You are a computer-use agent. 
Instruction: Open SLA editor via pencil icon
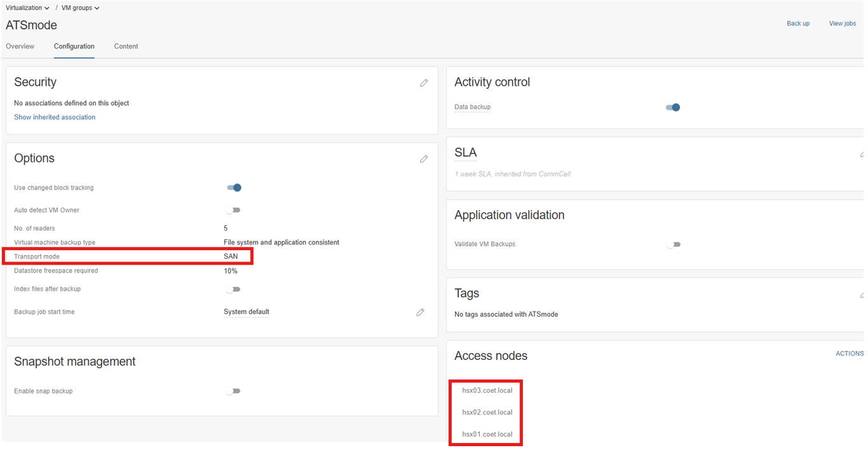coord(862,154)
